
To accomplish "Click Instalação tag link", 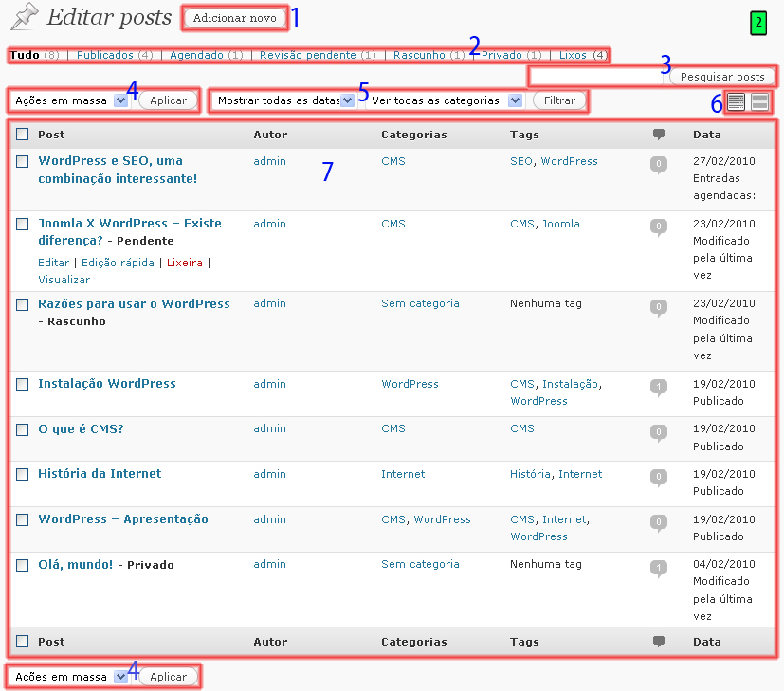I will pyautogui.click(x=570, y=384).
